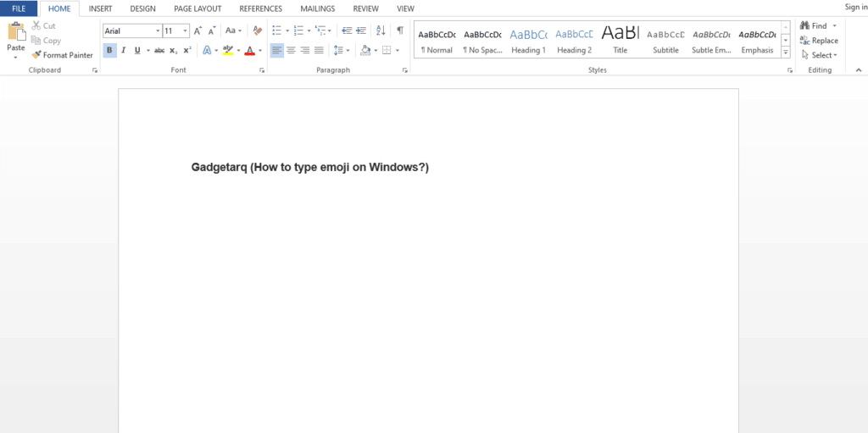Open Text Effects glowing A icon
This screenshot has height=433, width=868.
207,50
